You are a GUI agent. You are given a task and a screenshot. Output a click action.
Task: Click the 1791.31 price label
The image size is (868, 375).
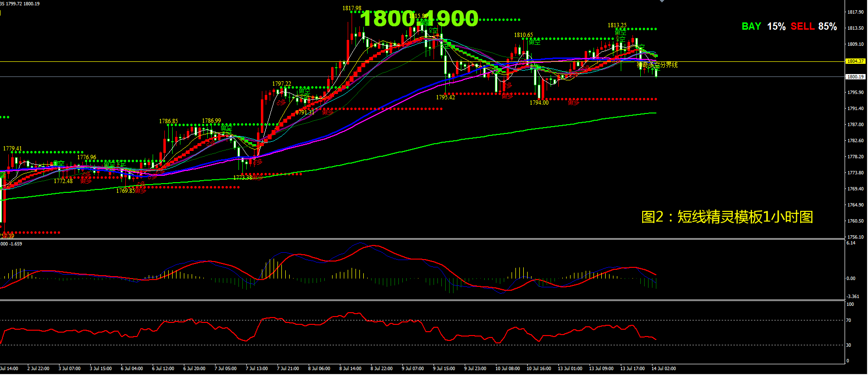point(305,112)
